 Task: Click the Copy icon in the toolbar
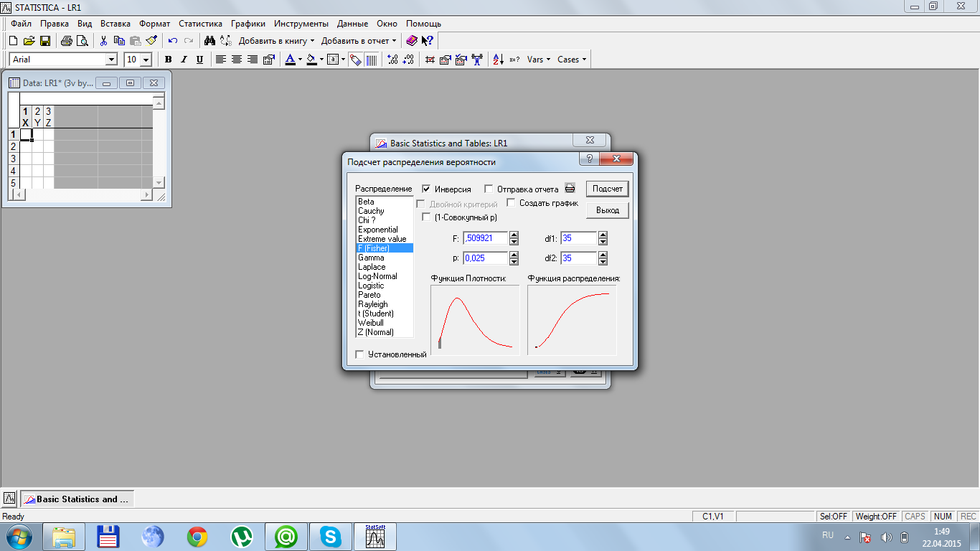point(119,41)
